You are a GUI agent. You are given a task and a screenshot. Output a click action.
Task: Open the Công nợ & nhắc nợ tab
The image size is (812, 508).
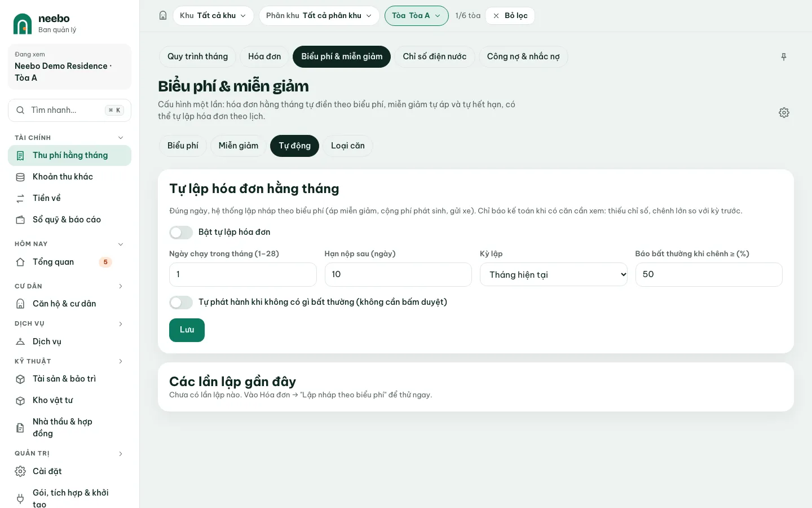click(523, 56)
